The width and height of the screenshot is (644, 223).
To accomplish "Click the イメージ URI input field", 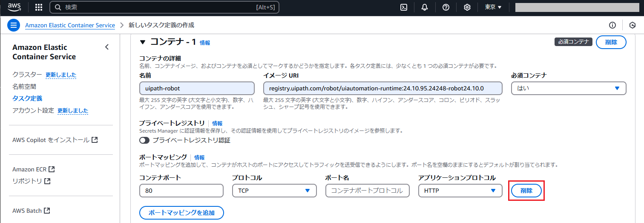I will click(383, 88).
